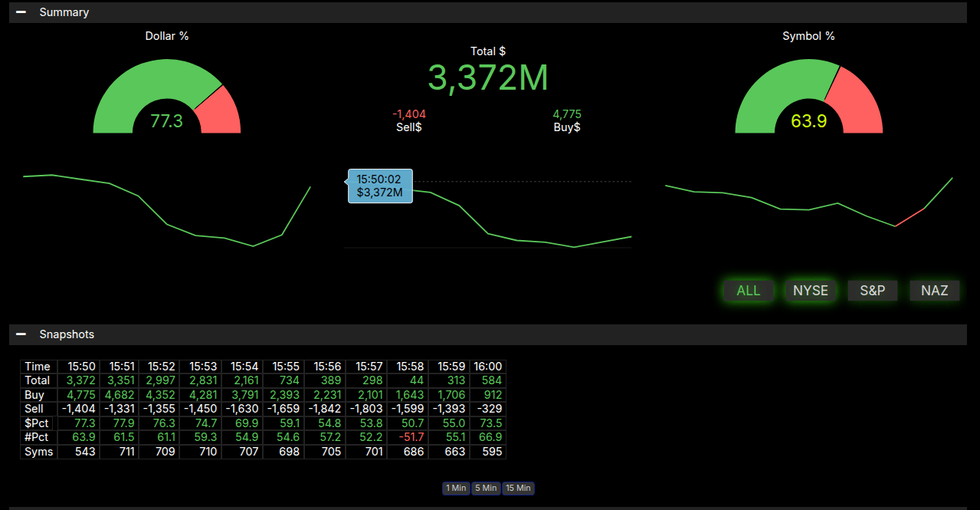The width and height of the screenshot is (980, 510).
Task: Select the 1 Min interval button
Action: click(x=455, y=489)
